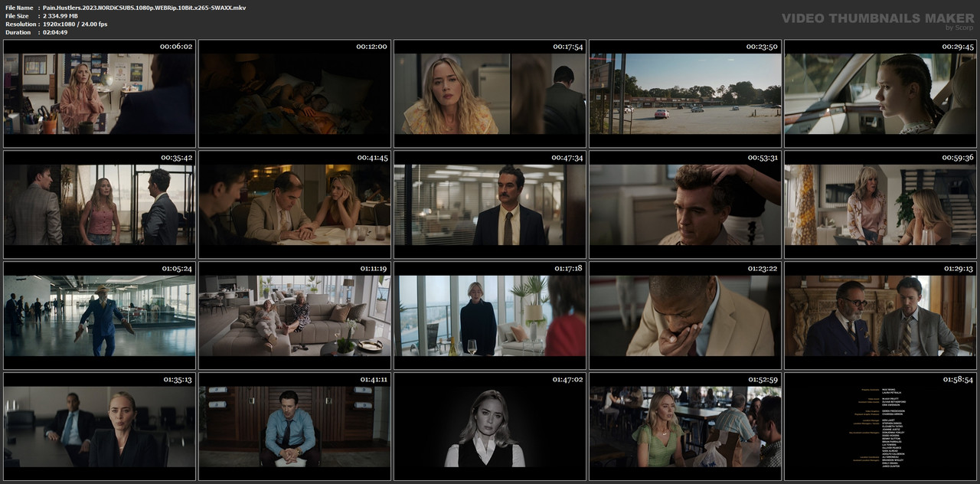Open the restaurant frame at 01:52:59
Screen dimensions: 980x484
coord(685,427)
